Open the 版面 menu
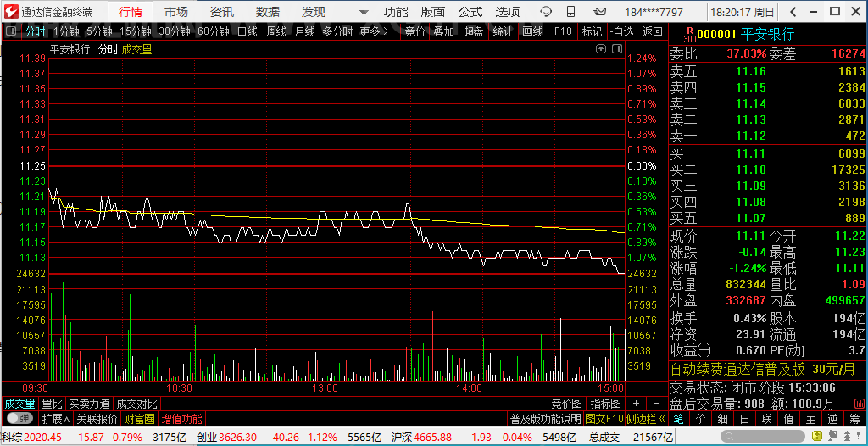 pos(433,12)
